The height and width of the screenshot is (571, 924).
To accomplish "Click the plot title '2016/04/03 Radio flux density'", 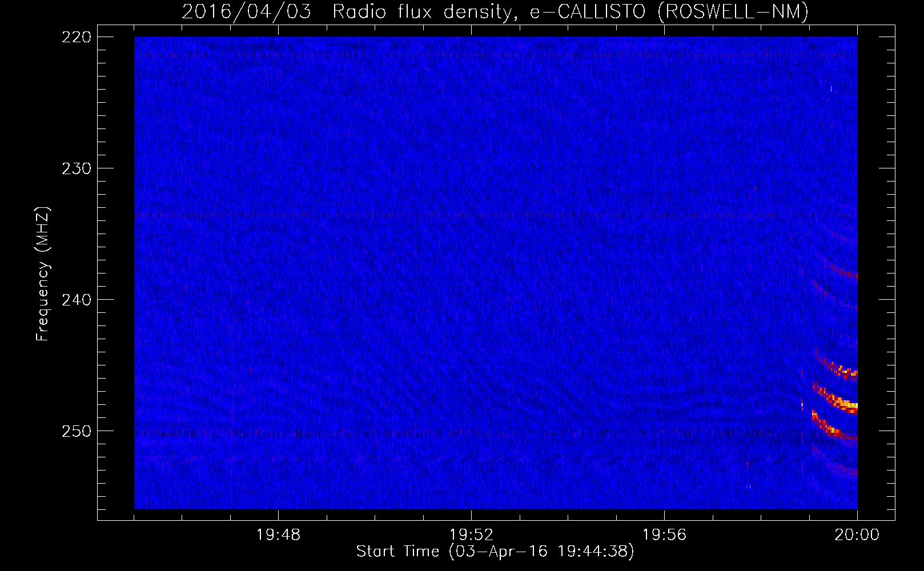I will point(347,11).
